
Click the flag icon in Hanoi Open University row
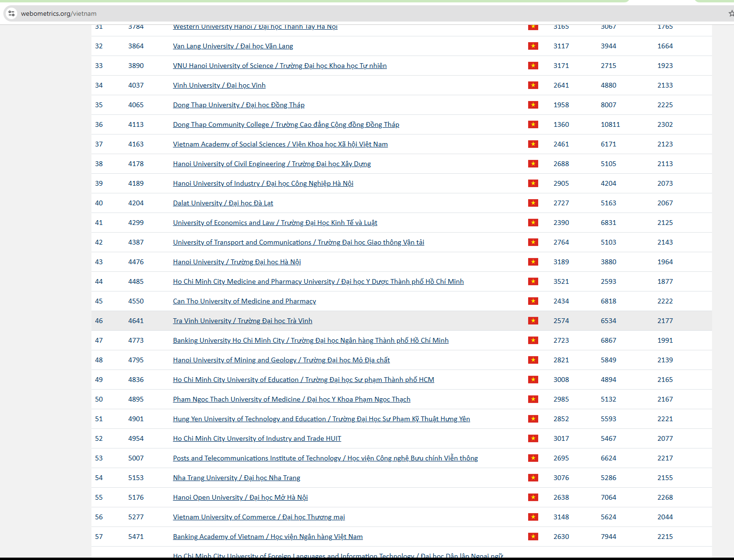tap(533, 497)
